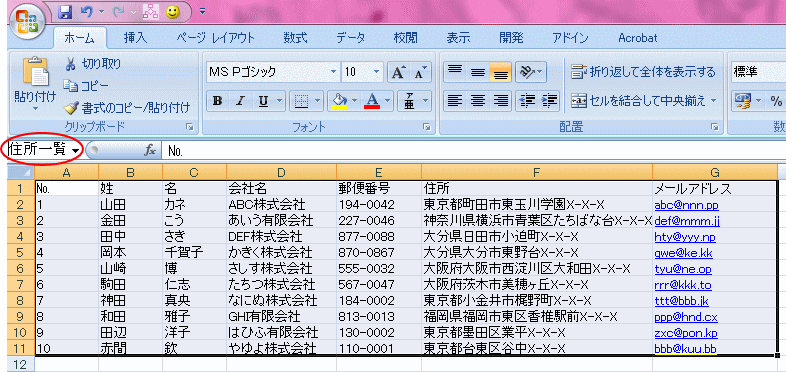Paste using the 貼り付け clipboard icon
Screen dimensions: 786x372
point(35,71)
